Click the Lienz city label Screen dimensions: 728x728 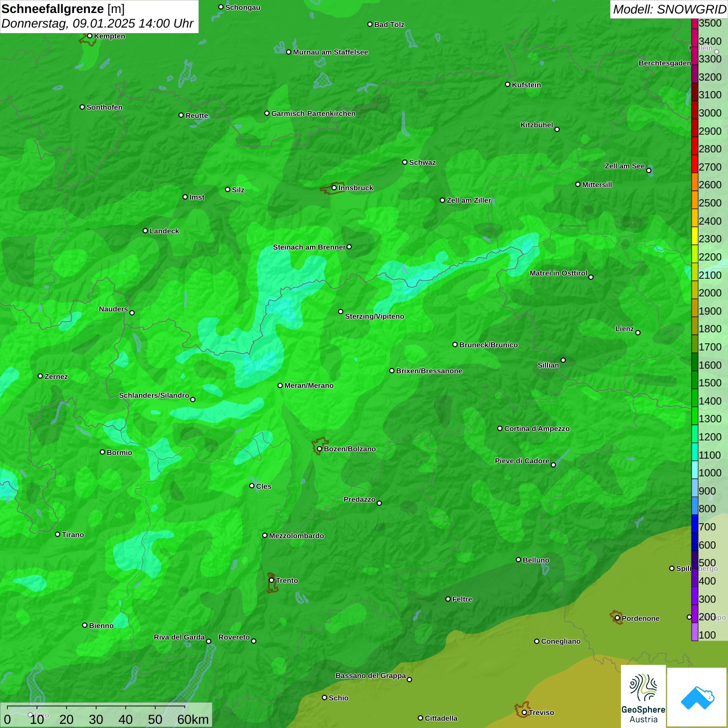tap(625, 329)
